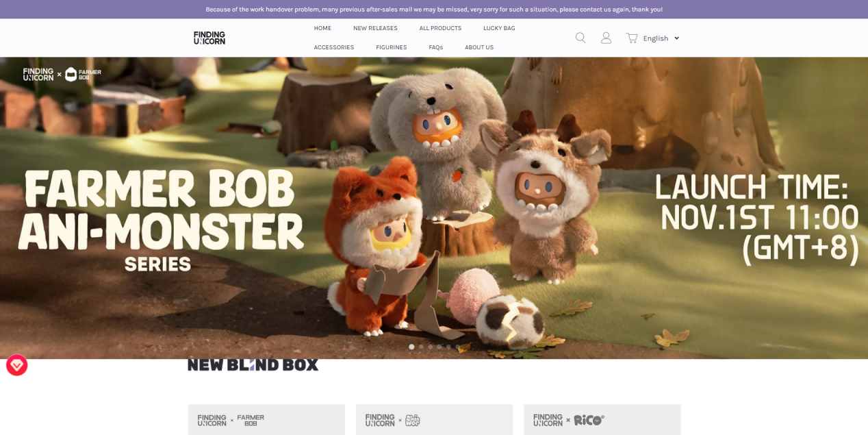Open the ACCESSORIES menu item
Screen dimensions: 868x435
[334, 47]
